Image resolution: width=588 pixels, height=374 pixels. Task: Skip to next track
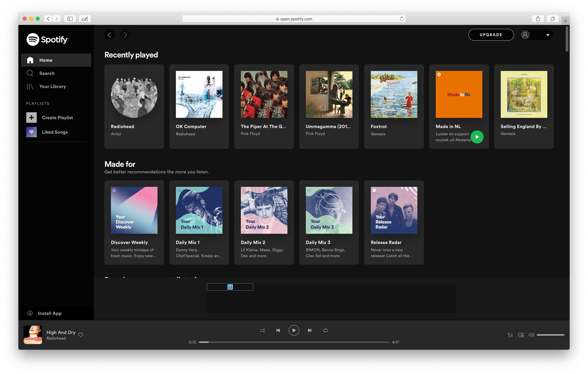[310, 330]
